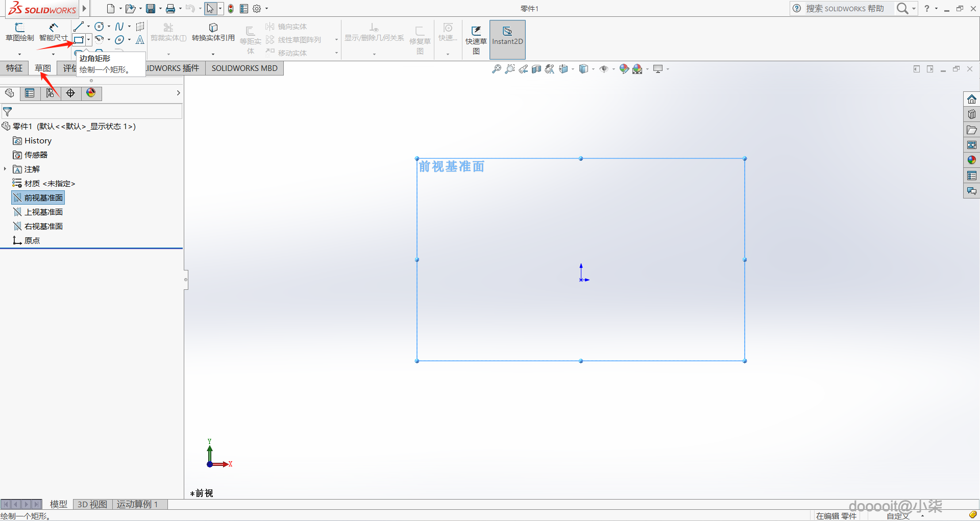Switch to the 3D 视图 bottom tab
The image size is (980, 521).
[x=92, y=504]
